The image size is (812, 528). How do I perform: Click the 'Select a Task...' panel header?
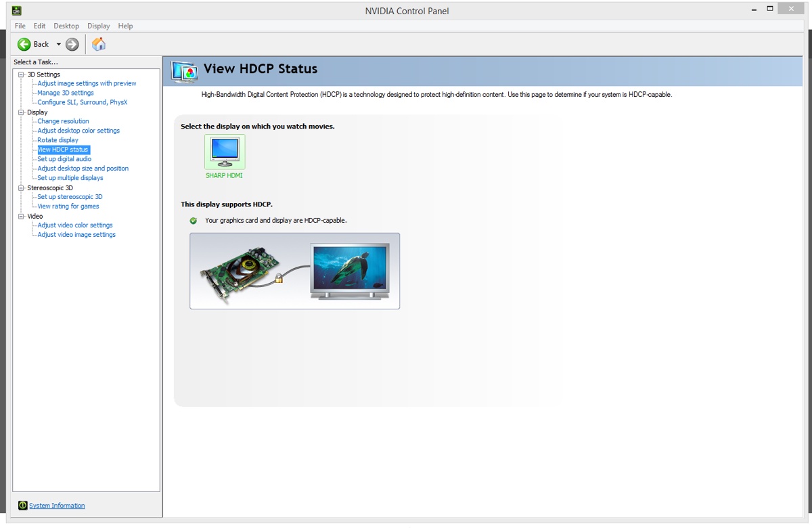coord(36,62)
